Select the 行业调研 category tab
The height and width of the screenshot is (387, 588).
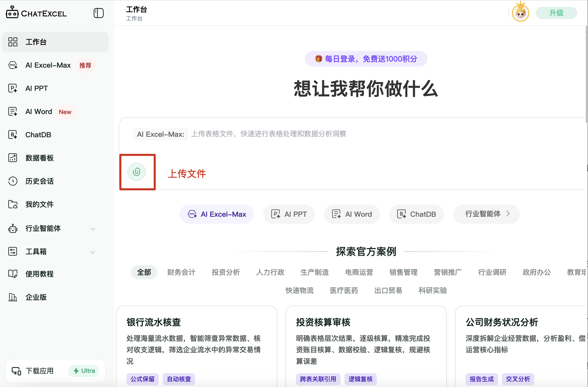[x=492, y=272]
